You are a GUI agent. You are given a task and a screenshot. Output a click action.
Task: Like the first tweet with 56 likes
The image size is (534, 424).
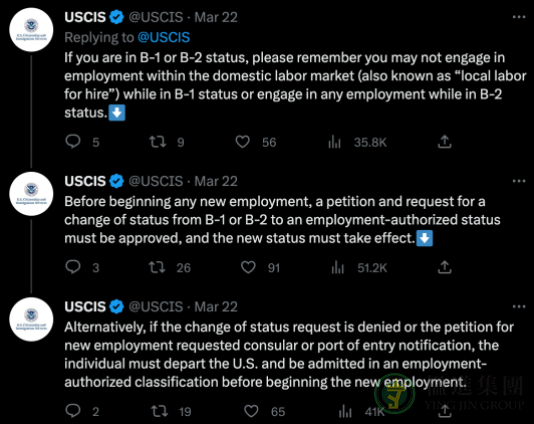click(242, 142)
